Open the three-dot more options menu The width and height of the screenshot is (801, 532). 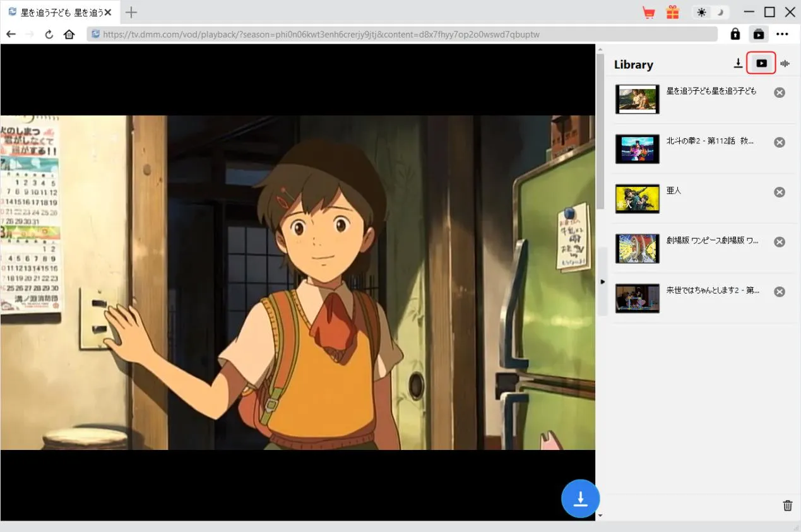point(783,34)
